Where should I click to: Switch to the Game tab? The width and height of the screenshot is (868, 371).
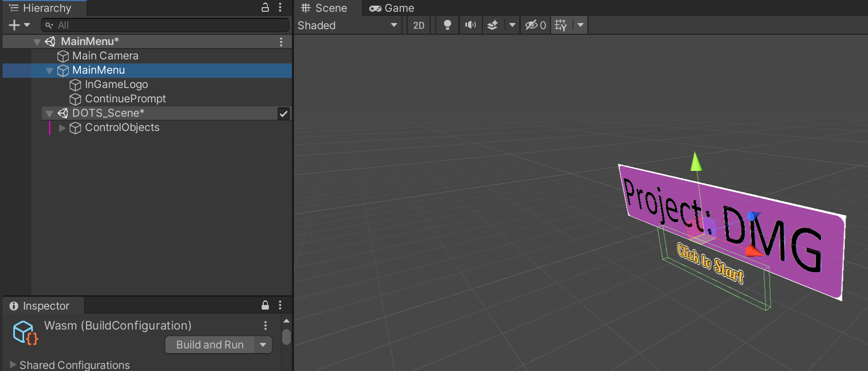coord(392,8)
